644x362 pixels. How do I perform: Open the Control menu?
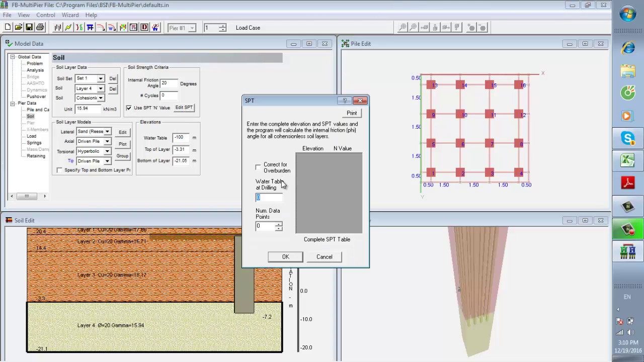(x=46, y=15)
